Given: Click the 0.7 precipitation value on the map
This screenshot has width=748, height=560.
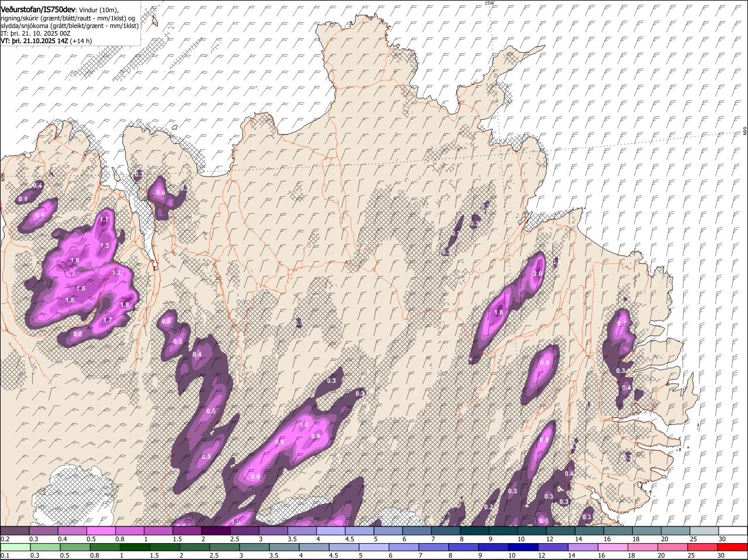Looking at the screenshot, I should coord(622,324).
